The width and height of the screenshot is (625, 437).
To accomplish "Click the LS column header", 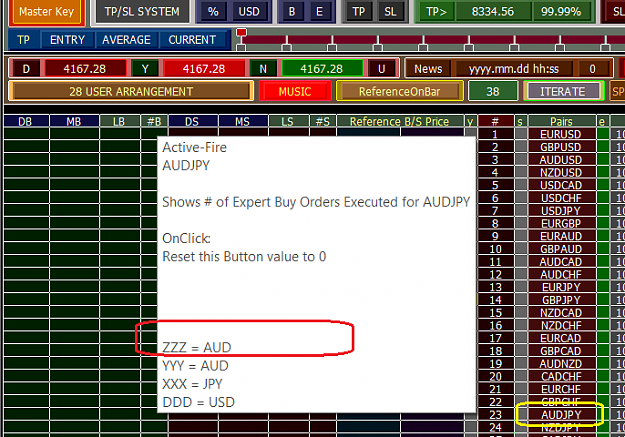I will 288,121.
